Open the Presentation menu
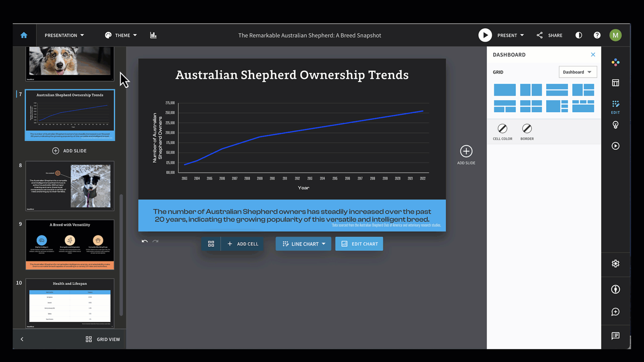This screenshot has height=362, width=644. 64,35
